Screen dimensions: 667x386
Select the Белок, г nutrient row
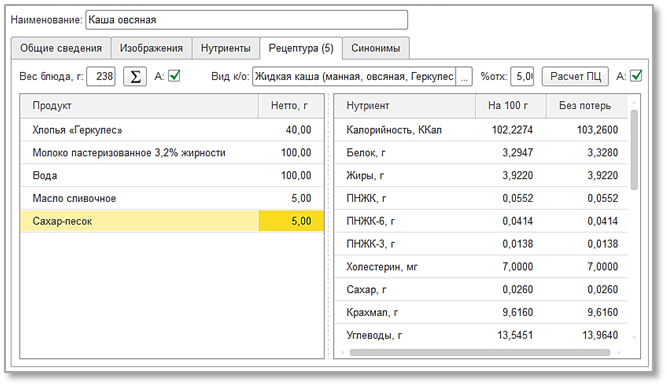[481, 153]
